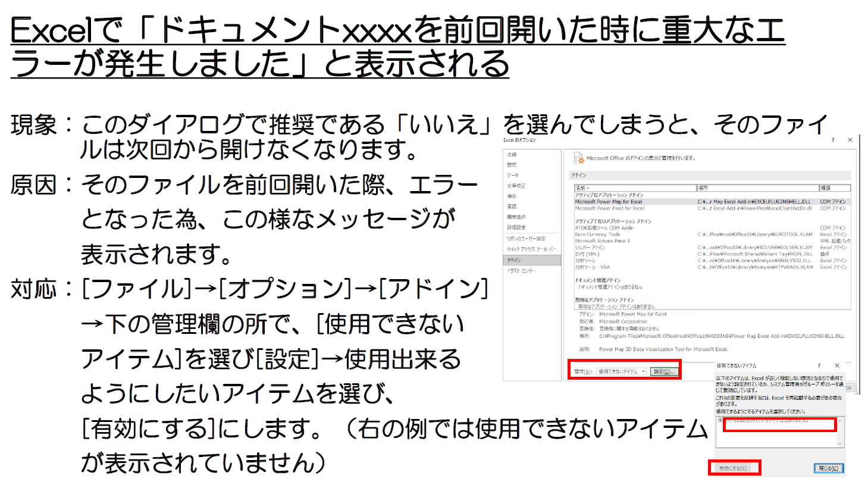Close the Excel のオプション dialog
Viewport: 868px width, 491px height.
click(850, 140)
